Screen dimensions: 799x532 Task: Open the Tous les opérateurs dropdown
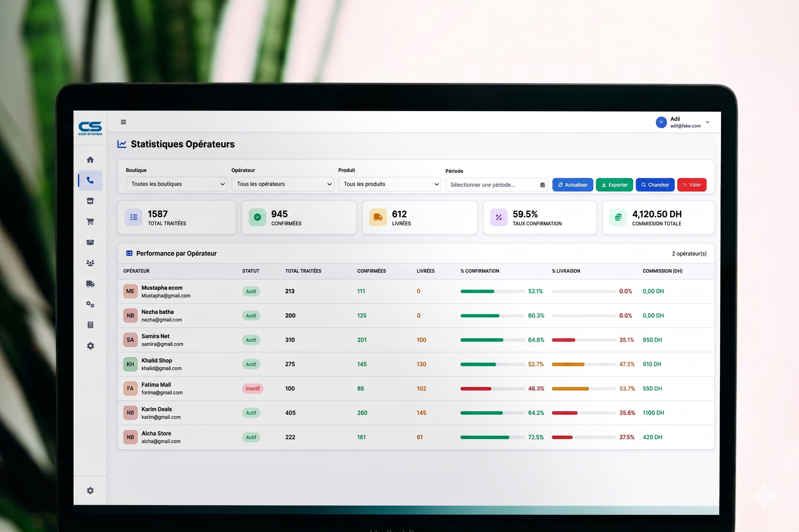coord(283,184)
